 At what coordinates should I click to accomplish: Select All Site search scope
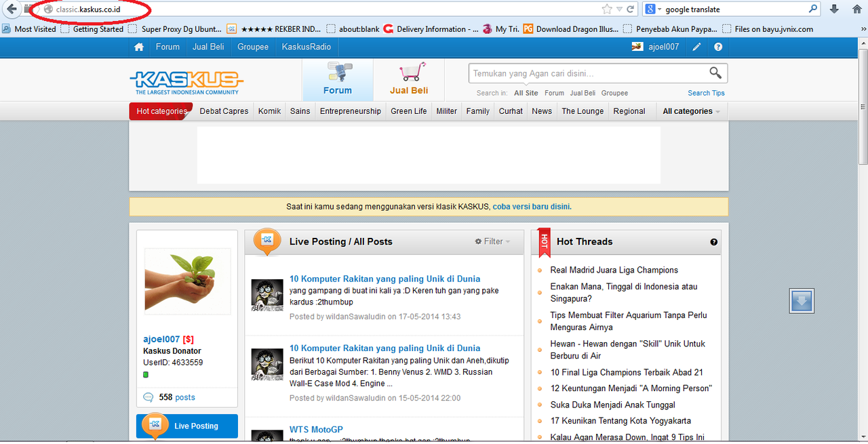click(526, 93)
